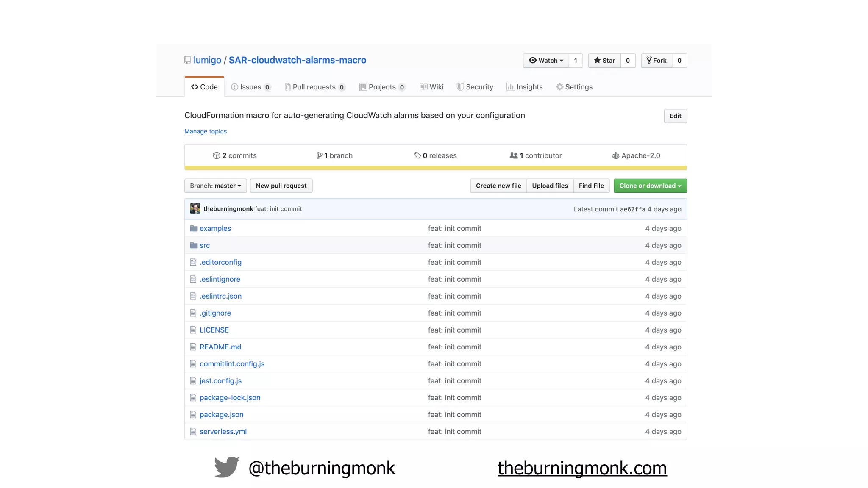The height and width of the screenshot is (488, 868).
Task: Open the Settings tab
Action: [x=574, y=87]
